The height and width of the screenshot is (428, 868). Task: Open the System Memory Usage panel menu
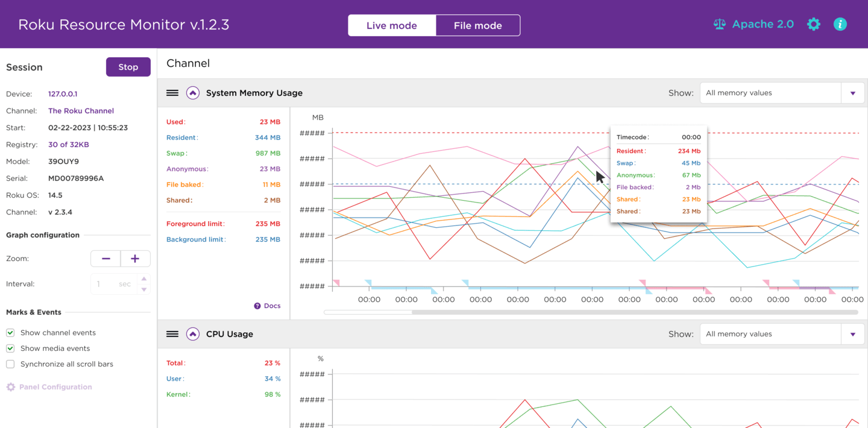pos(172,93)
